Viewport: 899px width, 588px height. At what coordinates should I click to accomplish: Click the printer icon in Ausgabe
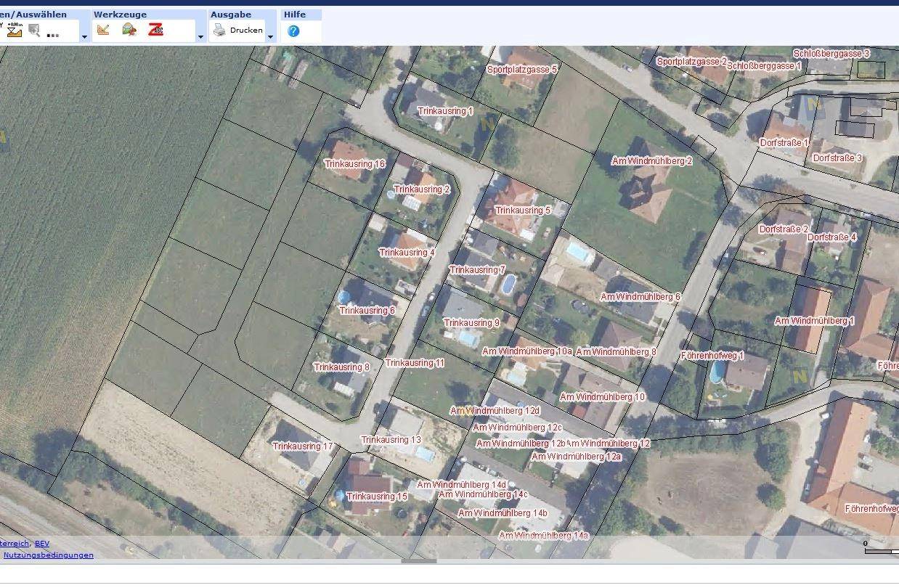[219, 30]
